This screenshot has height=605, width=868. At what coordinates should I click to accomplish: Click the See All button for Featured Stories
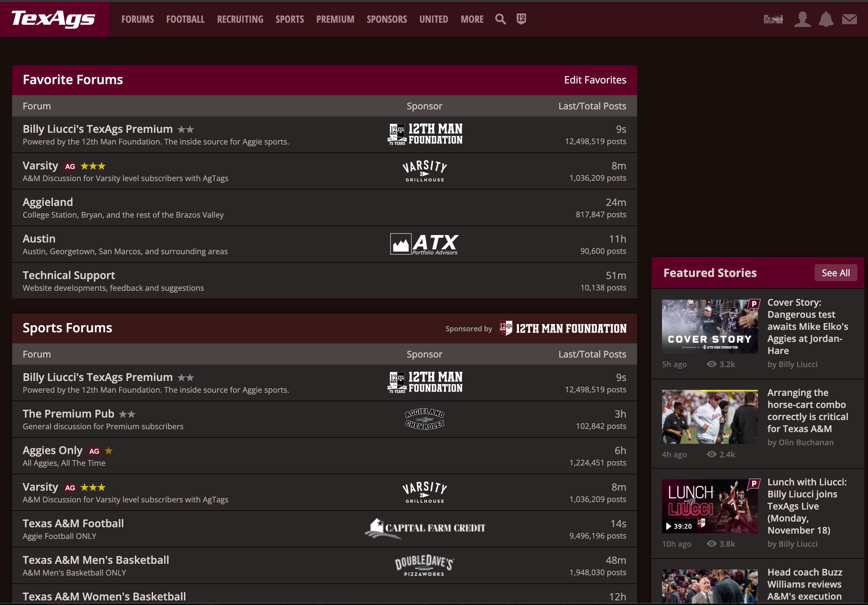tap(834, 272)
